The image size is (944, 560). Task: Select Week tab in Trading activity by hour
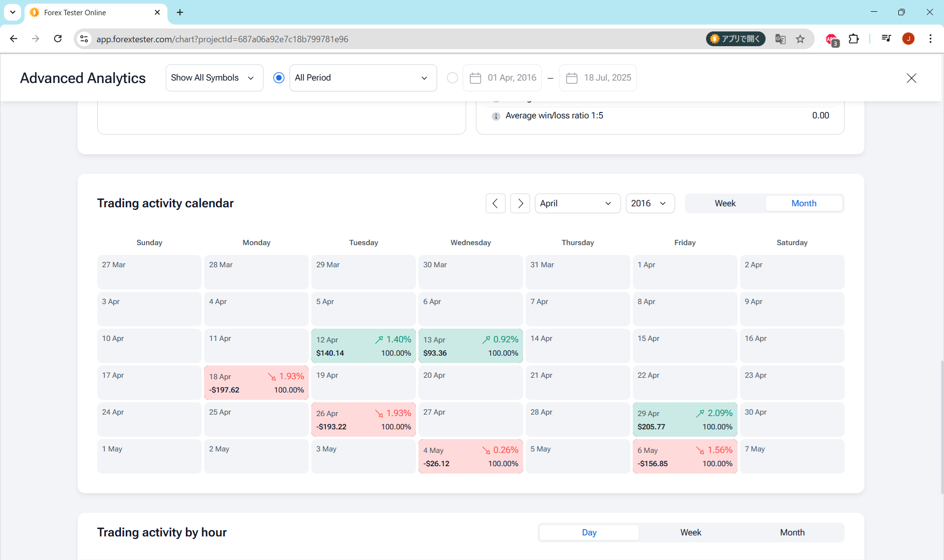pyautogui.click(x=690, y=532)
